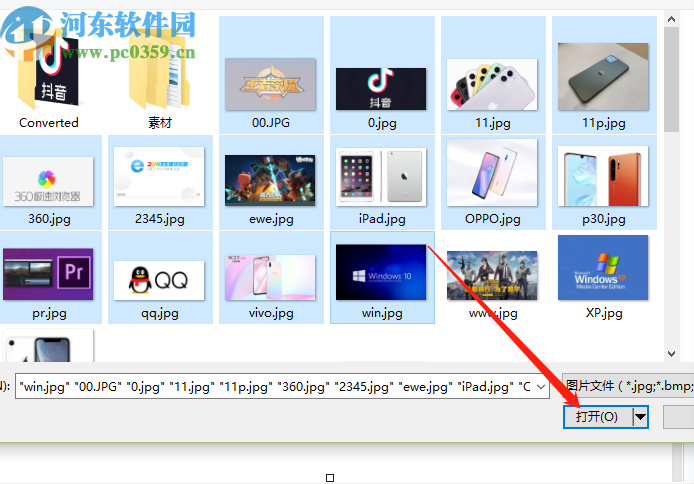The width and height of the screenshot is (694, 484).
Task: Click the vertical scrollbar thumb of file list
Action: pyautogui.click(x=671, y=80)
